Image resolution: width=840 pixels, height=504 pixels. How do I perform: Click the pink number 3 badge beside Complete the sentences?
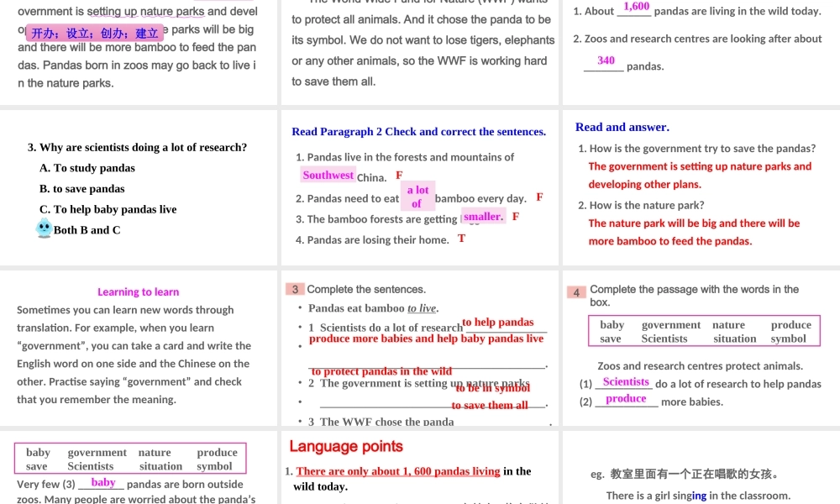[295, 289]
